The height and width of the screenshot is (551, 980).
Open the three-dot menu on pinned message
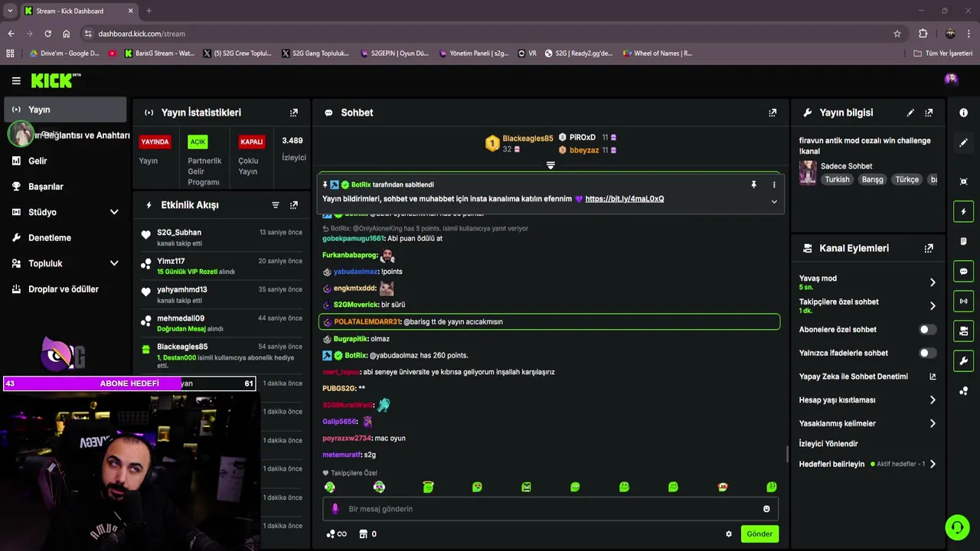(x=774, y=184)
